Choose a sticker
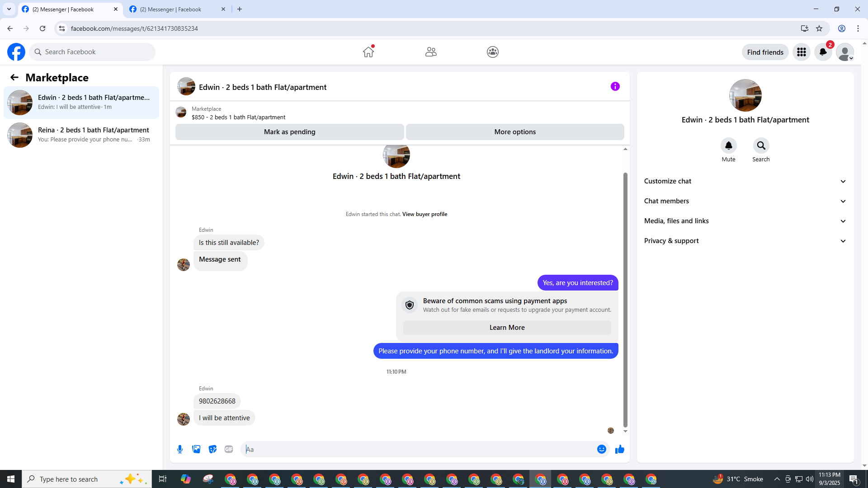 point(212,449)
